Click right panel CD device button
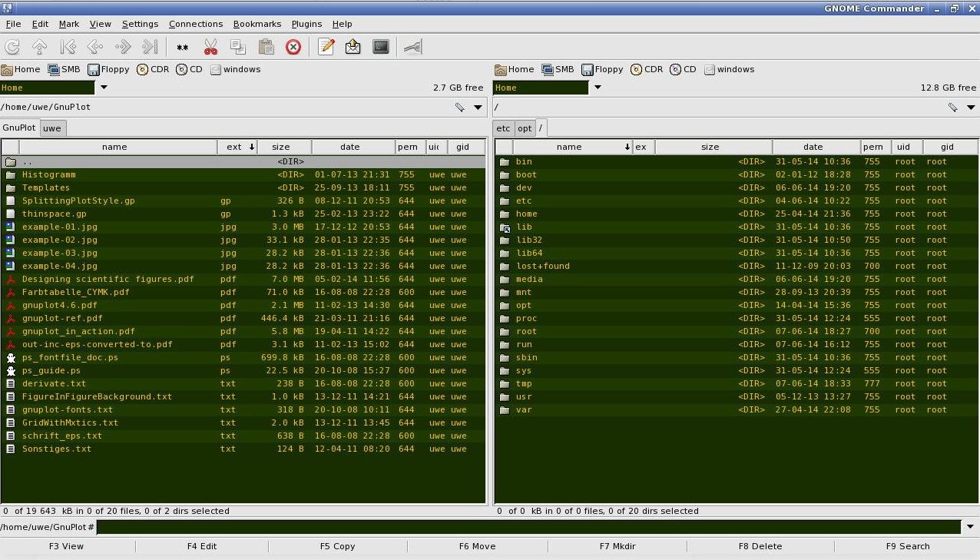The height and width of the screenshot is (560, 980). click(x=684, y=69)
